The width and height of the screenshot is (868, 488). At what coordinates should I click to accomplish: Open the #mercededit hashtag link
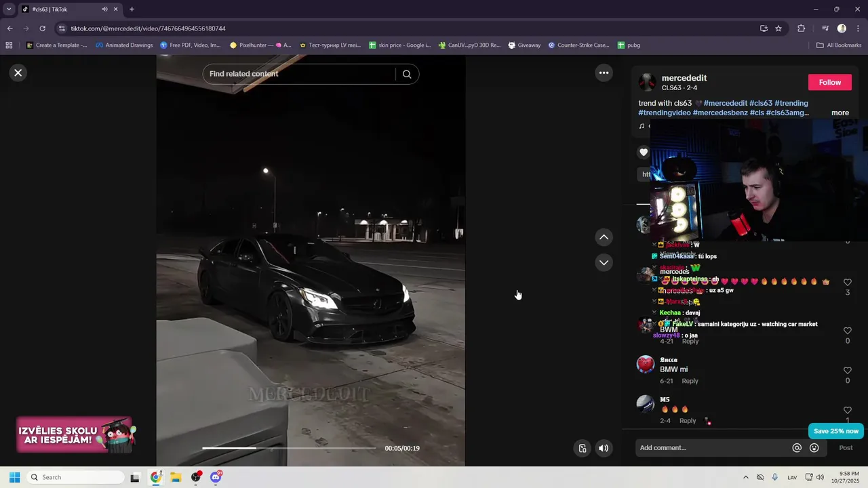click(x=726, y=104)
